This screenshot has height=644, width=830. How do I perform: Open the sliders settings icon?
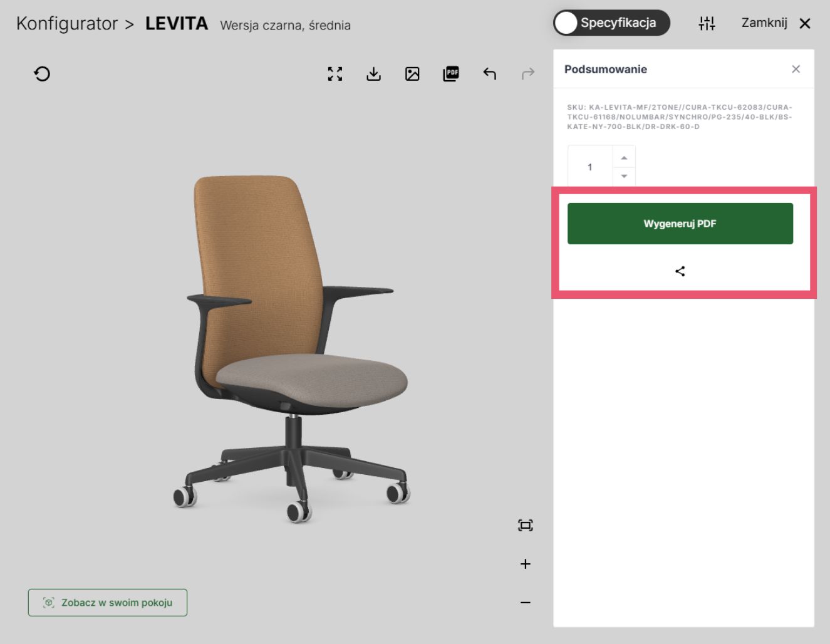point(707,23)
